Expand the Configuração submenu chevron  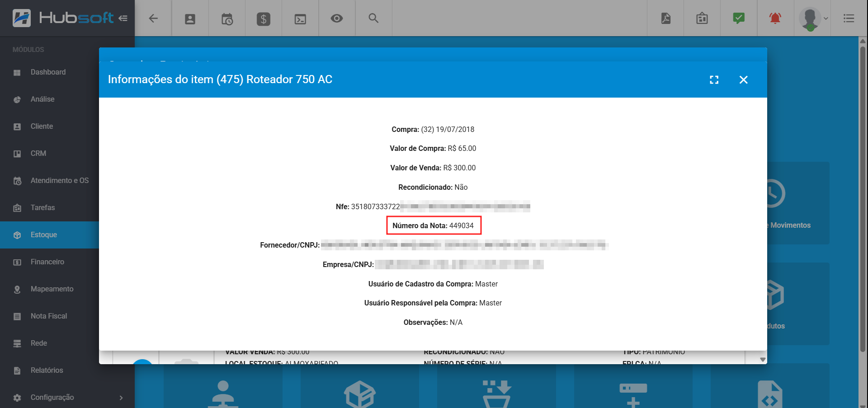[x=121, y=398]
